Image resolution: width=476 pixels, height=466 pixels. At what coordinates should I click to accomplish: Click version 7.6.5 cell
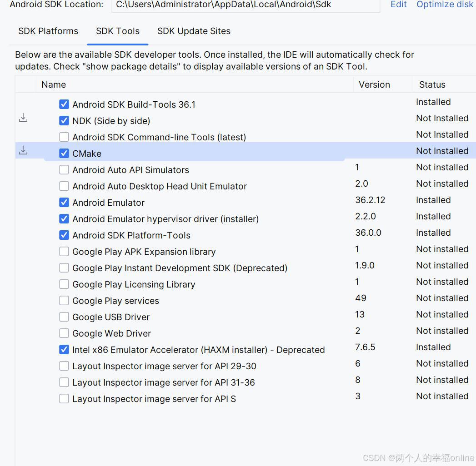tap(365, 347)
